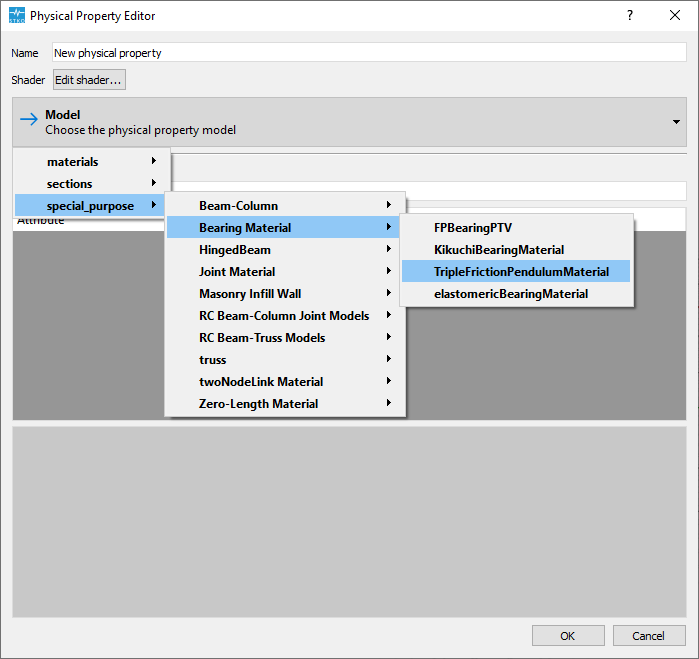Click the blue arrow icon beside Model
Image resolution: width=699 pixels, height=659 pixels.
click(29, 119)
